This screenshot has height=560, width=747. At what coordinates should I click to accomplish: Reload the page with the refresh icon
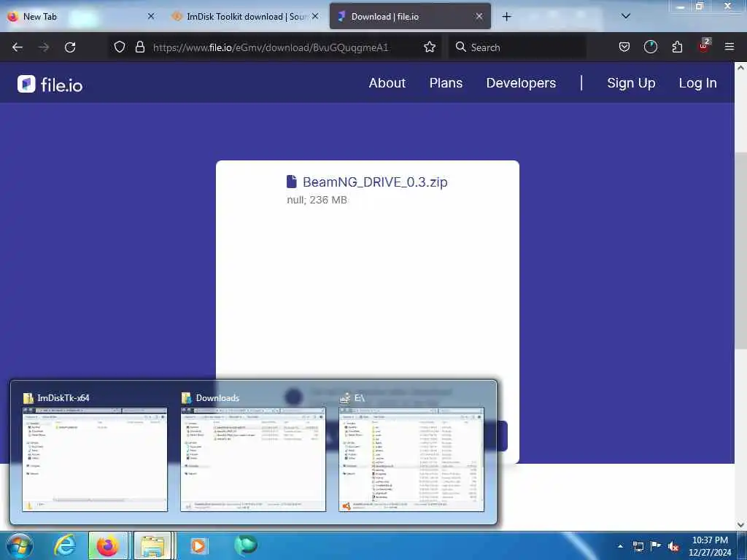70,47
